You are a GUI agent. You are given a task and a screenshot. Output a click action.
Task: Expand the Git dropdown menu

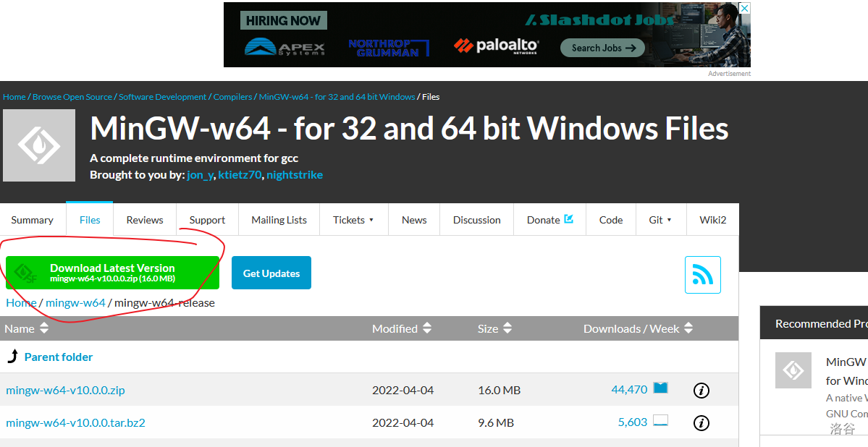pyautogui.click(x=660, y=220)
